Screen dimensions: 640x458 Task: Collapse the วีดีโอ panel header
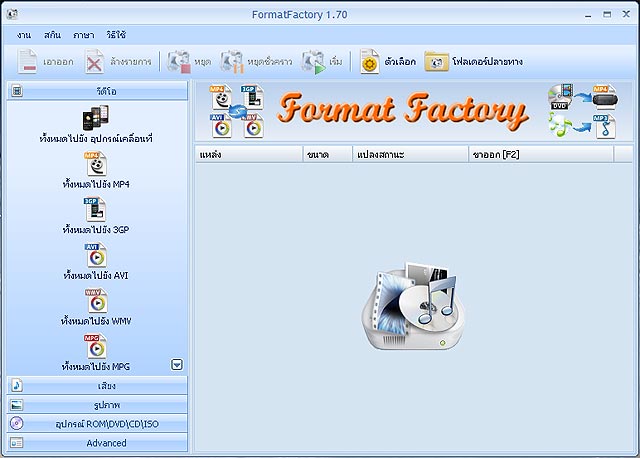[98, 91]
